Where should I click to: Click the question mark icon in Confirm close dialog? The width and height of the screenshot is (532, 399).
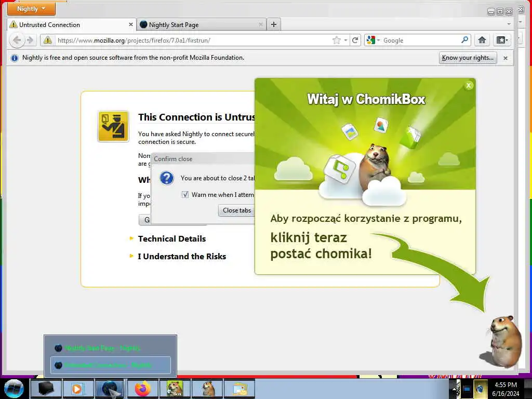[167, 178]
